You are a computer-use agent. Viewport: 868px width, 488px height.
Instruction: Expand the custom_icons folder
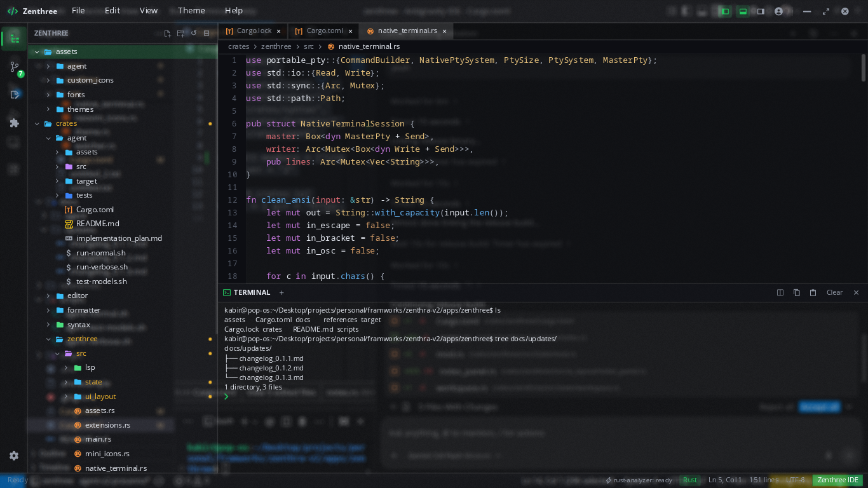pyautogui.click(x=48, y=80)
